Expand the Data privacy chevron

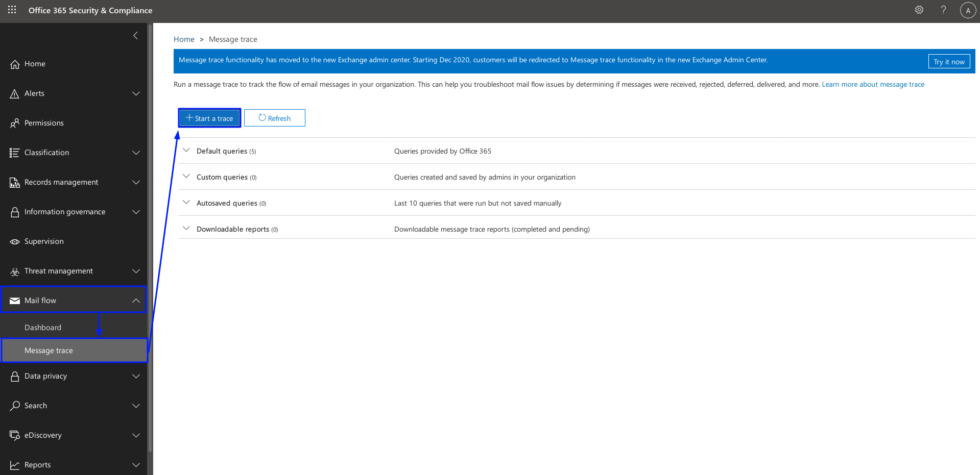(136, 376)
